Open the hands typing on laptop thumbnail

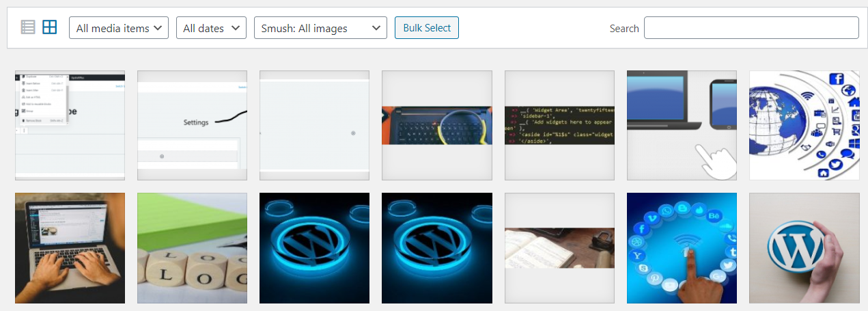coord(70,247)
